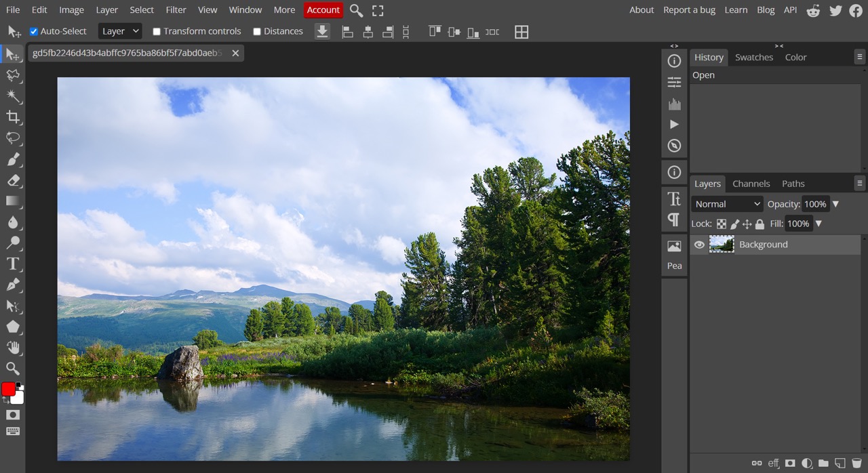Open the Opacity dropdown arrow
The width and height of the screenshot is (868, 473).
[835, 203]
